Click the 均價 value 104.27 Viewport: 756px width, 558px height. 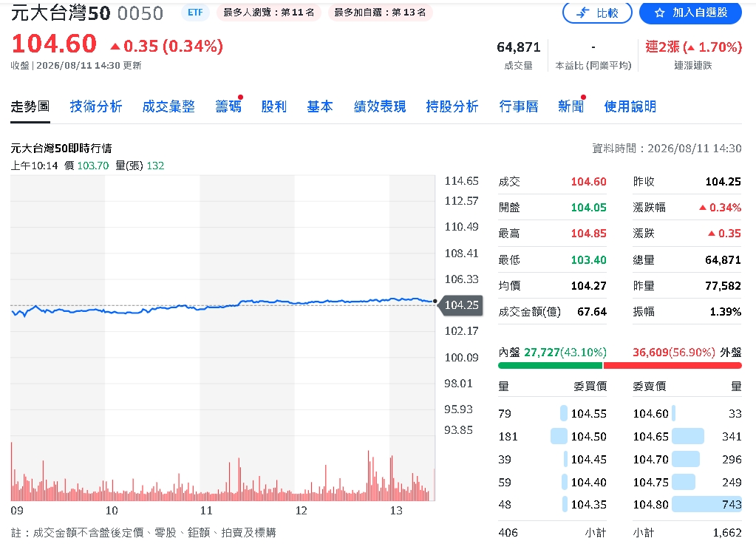[589, 286]
